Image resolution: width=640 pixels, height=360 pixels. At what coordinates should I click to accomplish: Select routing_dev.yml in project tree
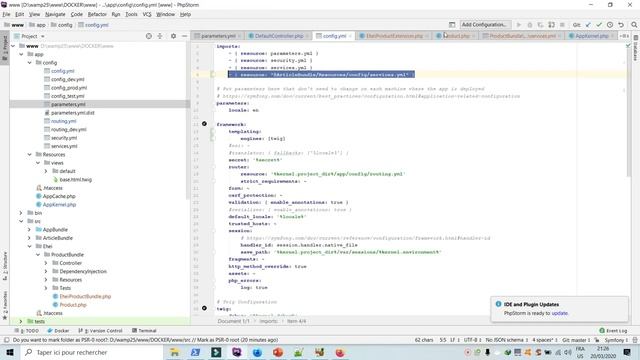(x=69, y=129)
